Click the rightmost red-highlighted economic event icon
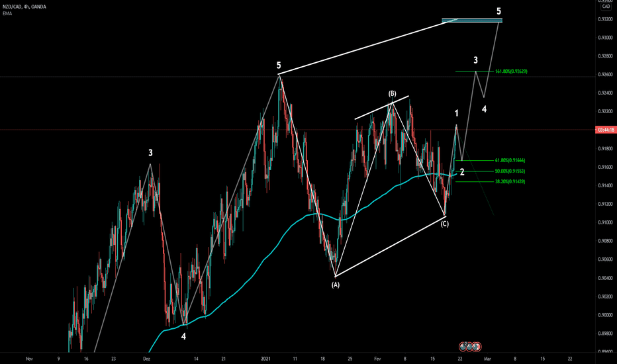 click(x=477, y=347)
